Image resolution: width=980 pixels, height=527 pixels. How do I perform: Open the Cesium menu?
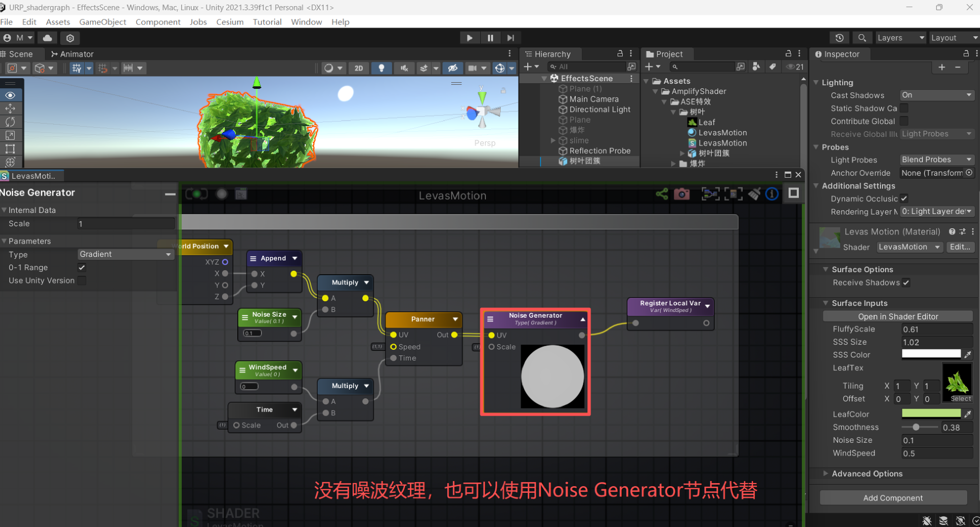[230, 22]
